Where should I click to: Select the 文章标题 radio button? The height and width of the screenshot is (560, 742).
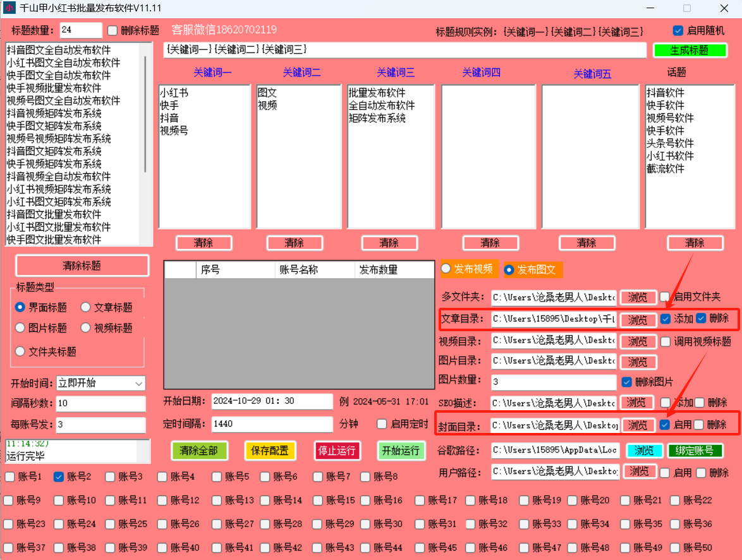point(86,307)
